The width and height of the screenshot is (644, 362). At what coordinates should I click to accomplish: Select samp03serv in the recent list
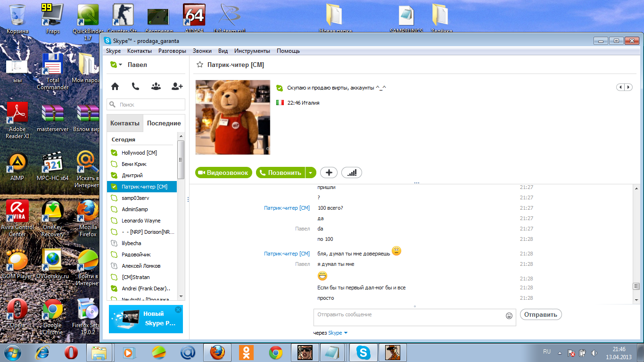click(142, 198)
